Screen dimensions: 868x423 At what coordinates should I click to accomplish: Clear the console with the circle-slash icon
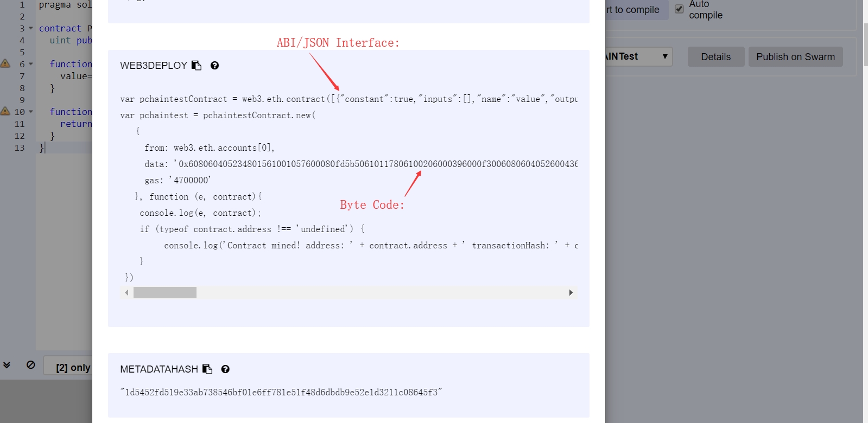[x=31, y=365]
